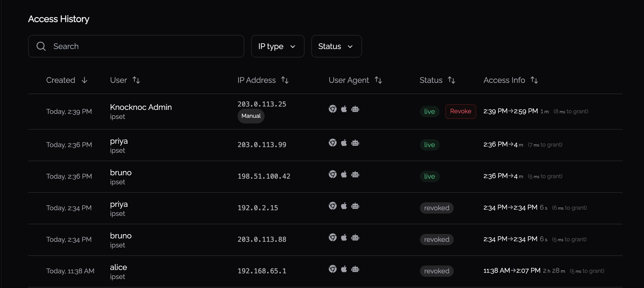The height and width of the screenshot is (288, 644).
Task: Select IP address 203.0.113.25
Action: (x=262, y=104)
